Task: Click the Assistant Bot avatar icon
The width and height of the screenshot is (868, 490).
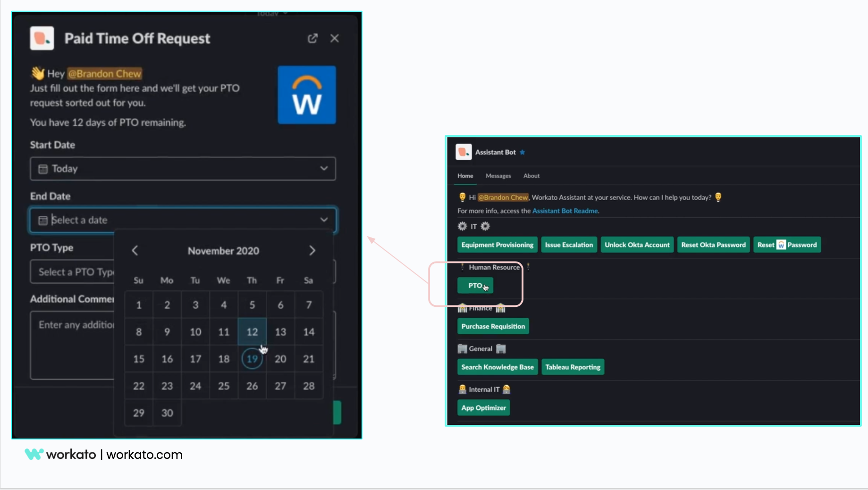Action: (x=463, y=152)
